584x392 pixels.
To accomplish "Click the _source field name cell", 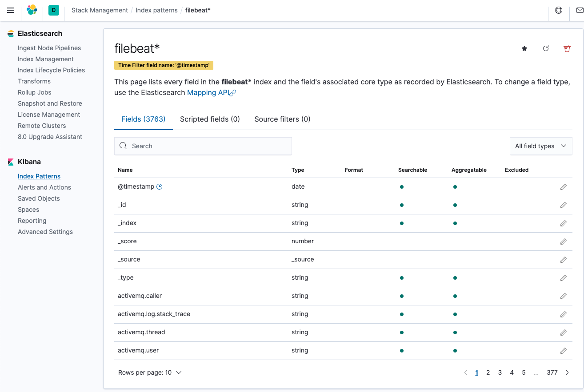I will [x=130, y=259].
